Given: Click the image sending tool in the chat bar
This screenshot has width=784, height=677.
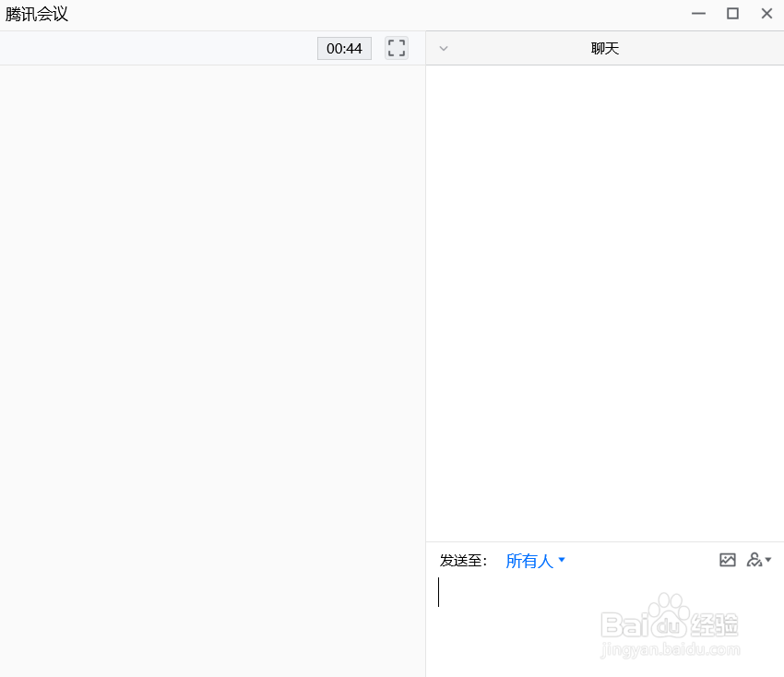Looking at the screenshot, I should (728, 560).
